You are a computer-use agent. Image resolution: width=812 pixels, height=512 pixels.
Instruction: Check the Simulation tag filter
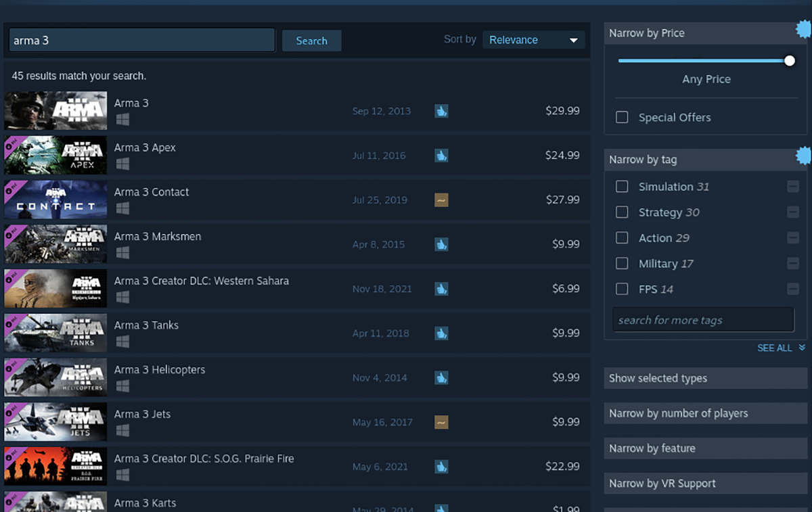point(622,187)
